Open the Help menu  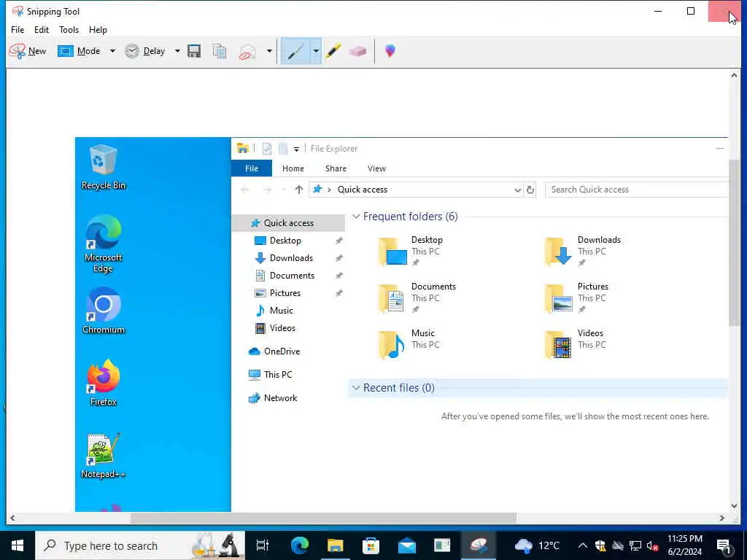tap(98, 29)
